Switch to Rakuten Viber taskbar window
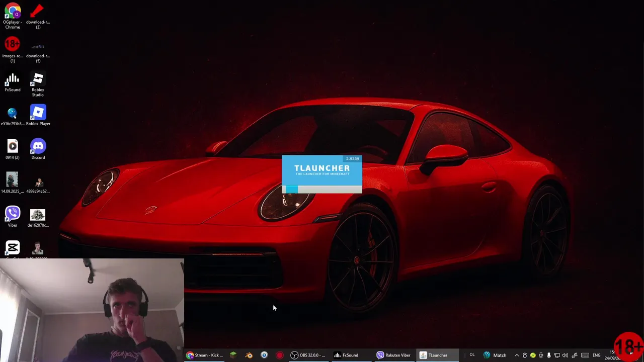 point(394,355)
